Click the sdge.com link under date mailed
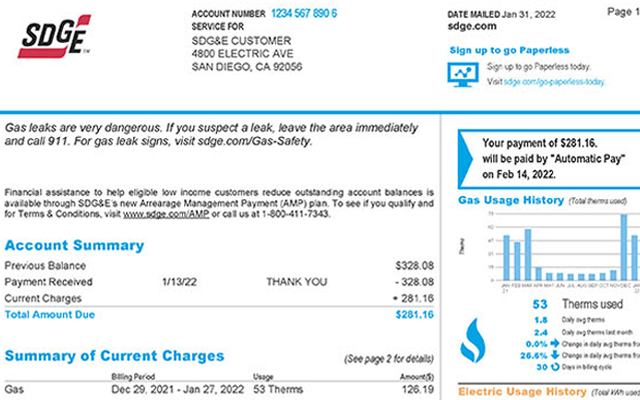Screen dimensions: 640x400 (x=472, y=26)
